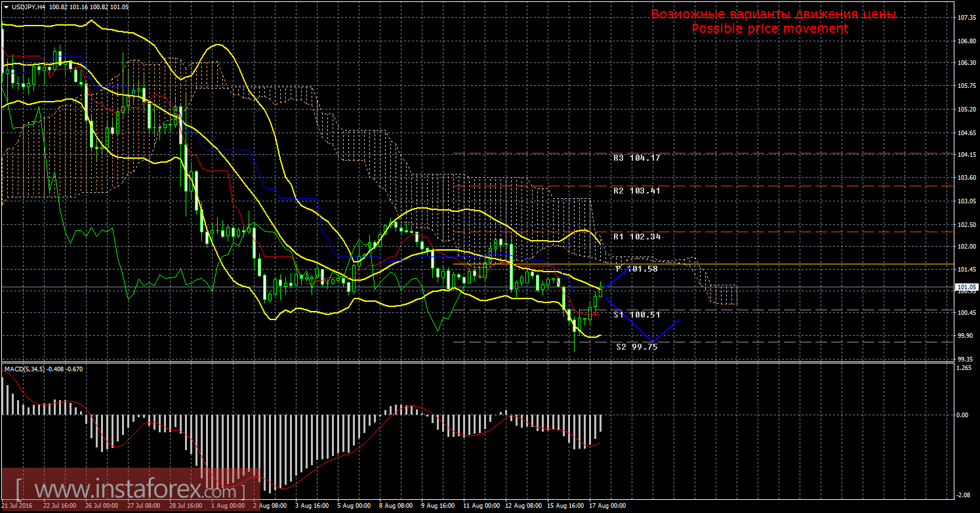The width and height of the screenshot is (980, 513).
Task: Click the R3 104.17 resistance label
Action: pos(636,158)
